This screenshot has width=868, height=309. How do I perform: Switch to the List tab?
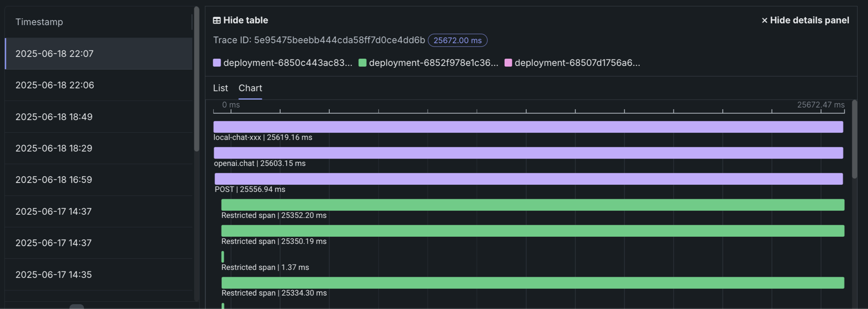[x=220, y=88]
